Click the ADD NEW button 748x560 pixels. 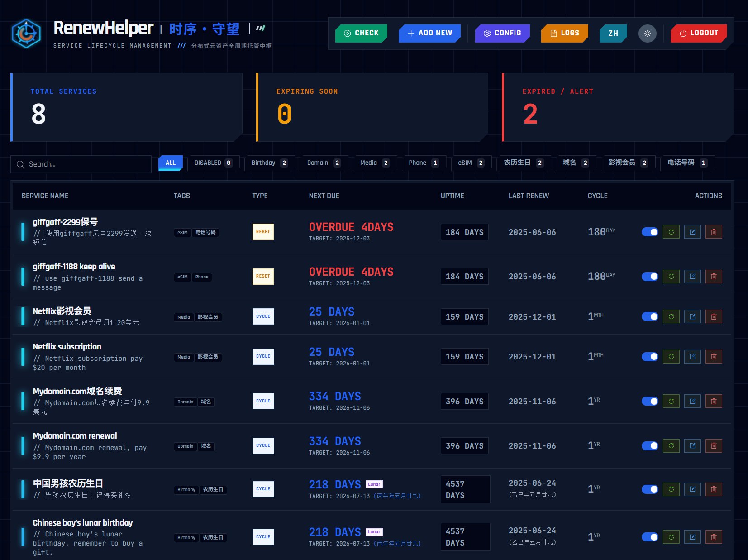(429, 34)
